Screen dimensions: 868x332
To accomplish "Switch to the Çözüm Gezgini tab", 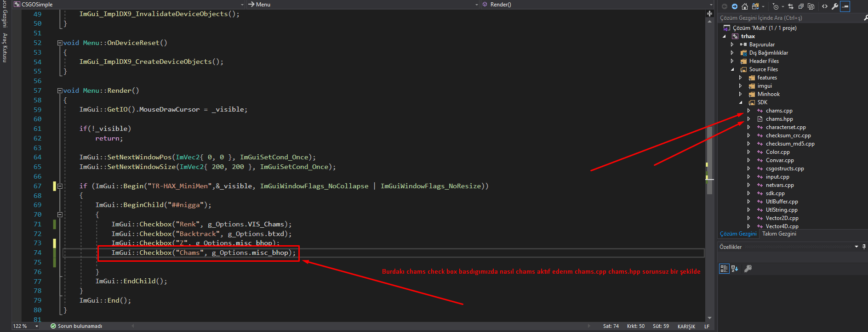I will tap(738, 234).
